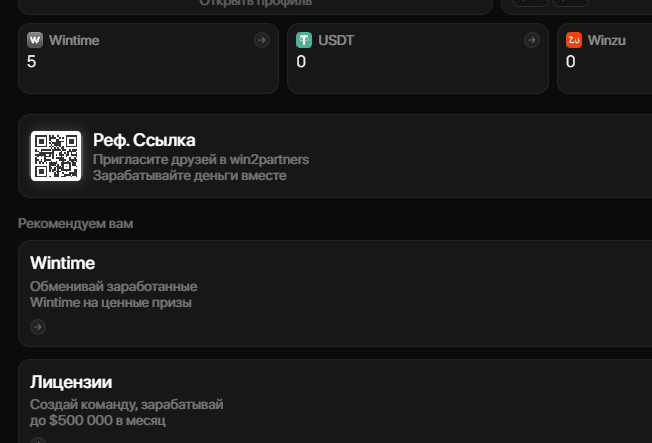Click the Пригласите друзей в win2partners text
Screen dimensions: 652x443
tap(201, 159)
